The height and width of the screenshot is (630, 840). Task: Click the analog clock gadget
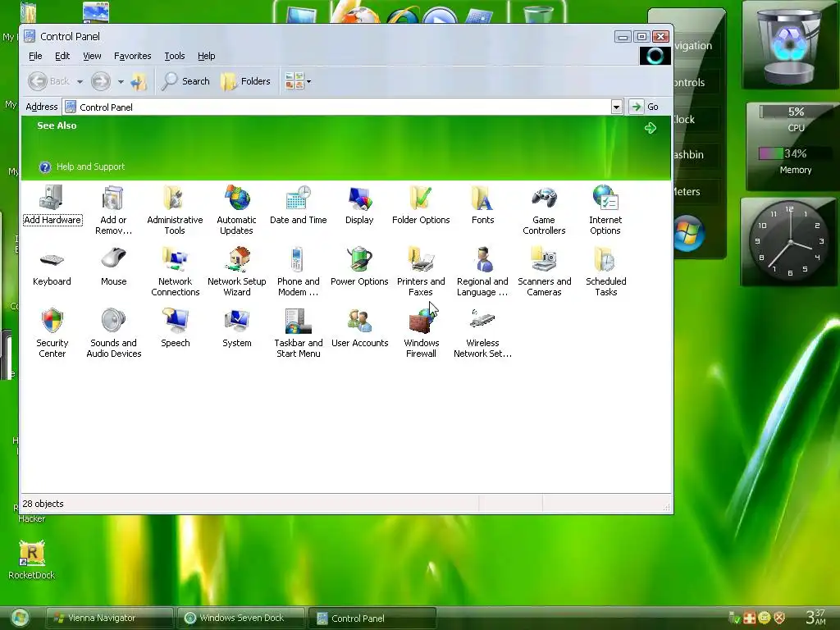[789, 242]
